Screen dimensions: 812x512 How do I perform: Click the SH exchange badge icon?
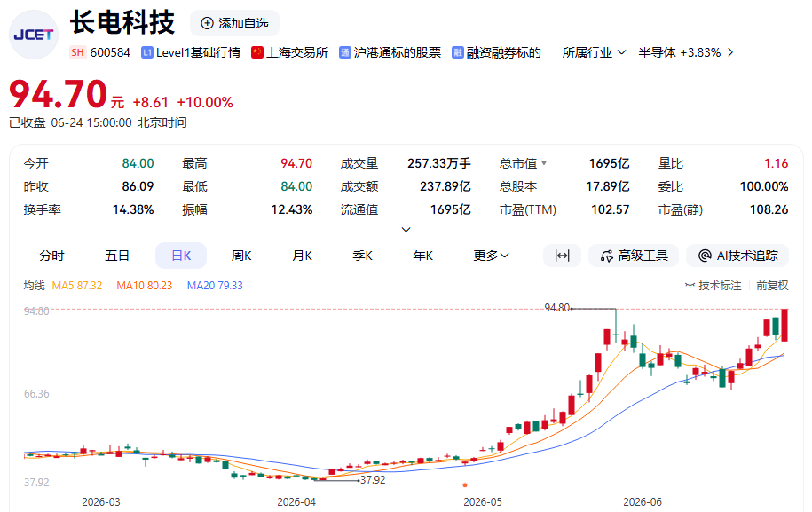(x=78, y=52)
